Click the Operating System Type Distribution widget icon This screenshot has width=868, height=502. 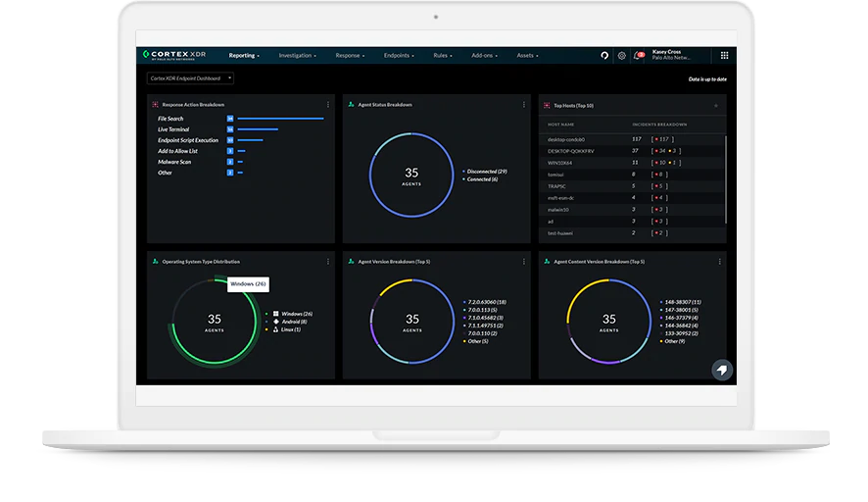[x=155, y=262]
